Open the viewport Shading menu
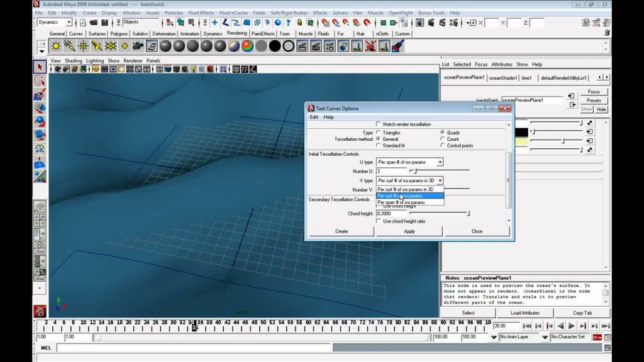 [x=73, y=61]
